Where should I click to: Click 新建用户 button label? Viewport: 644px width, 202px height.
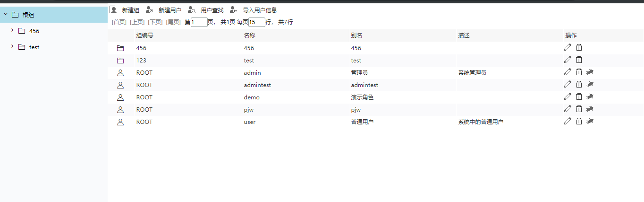point(170,10)
